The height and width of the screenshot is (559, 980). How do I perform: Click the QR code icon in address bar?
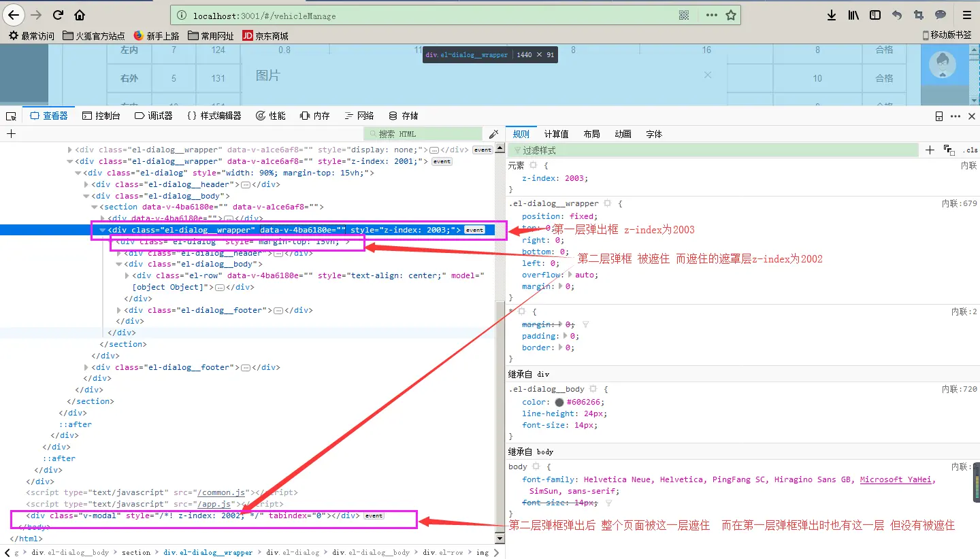pos(684,15)
